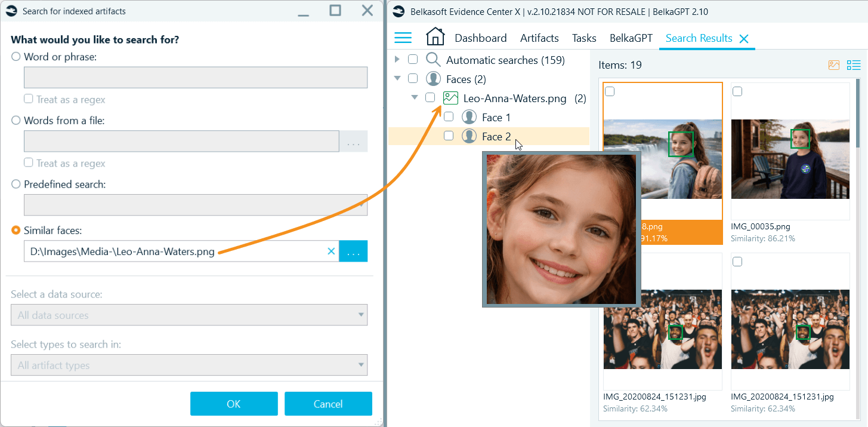This screenshot has width=868, height=427.
Task: Browse for a similar faces image file
Action: tap(354, 251)
